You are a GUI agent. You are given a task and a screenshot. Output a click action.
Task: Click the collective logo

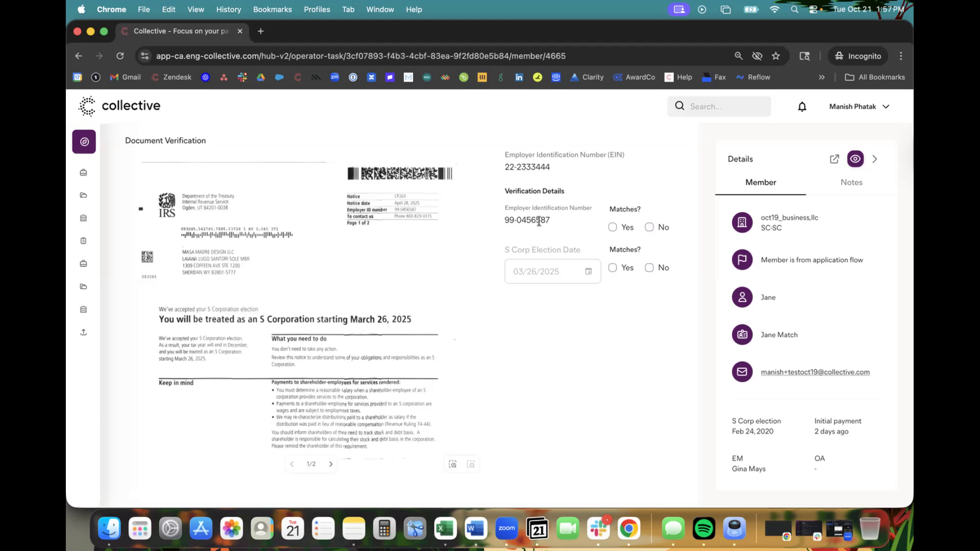(x=119, y=106)
